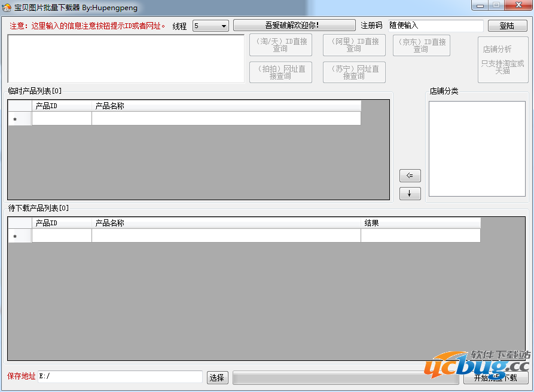Select new row marker in 临时产品列表
The image size is (534, 392).
click(x=20, y=119)
